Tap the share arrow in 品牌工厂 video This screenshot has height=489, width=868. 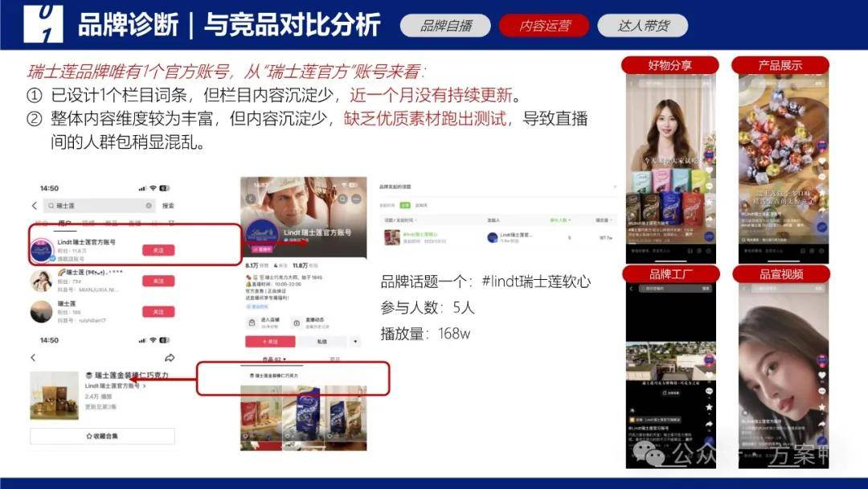click(709, 424)
